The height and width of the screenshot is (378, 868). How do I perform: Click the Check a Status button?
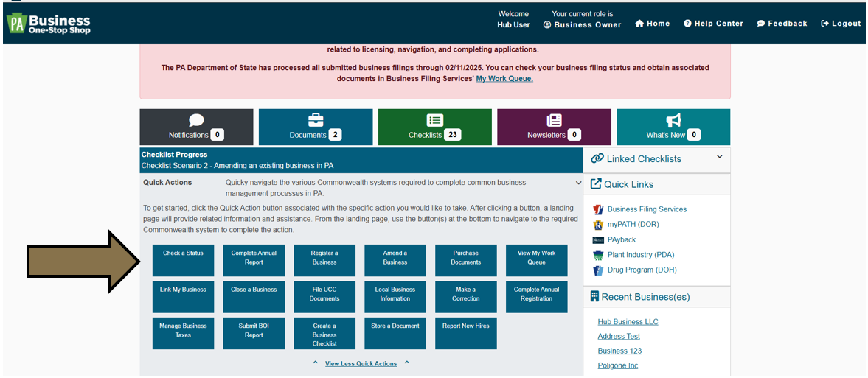pos(183,260)
